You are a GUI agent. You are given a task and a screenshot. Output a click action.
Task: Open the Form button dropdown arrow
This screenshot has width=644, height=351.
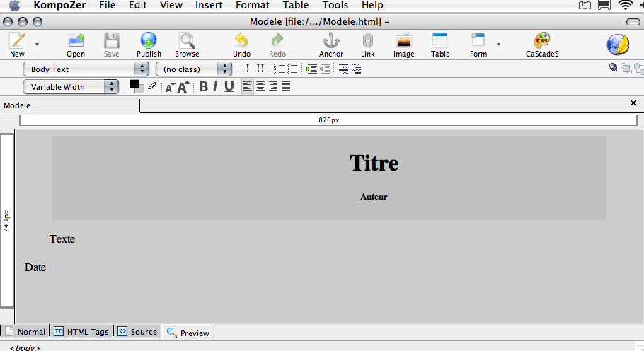[x=499, y=44]
